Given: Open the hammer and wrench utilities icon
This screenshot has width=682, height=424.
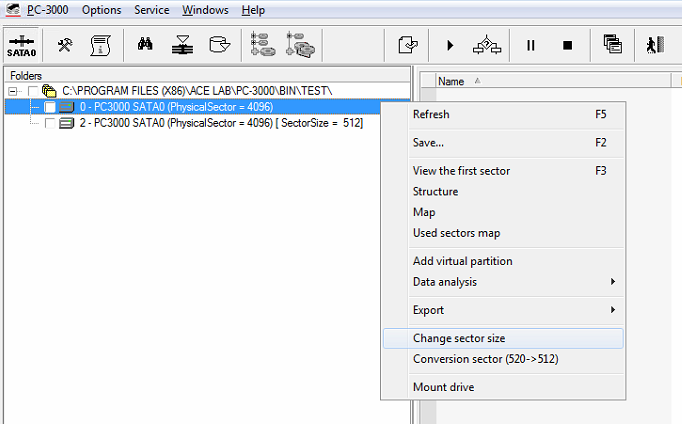Looking at the screenshot, I should tap(65, 45).
